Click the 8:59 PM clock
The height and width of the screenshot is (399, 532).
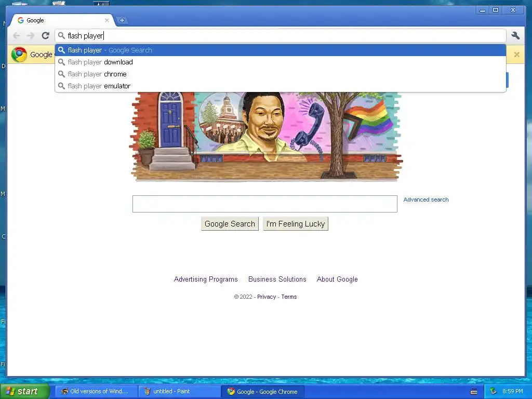pyautogui.click(x=513, y=391)
